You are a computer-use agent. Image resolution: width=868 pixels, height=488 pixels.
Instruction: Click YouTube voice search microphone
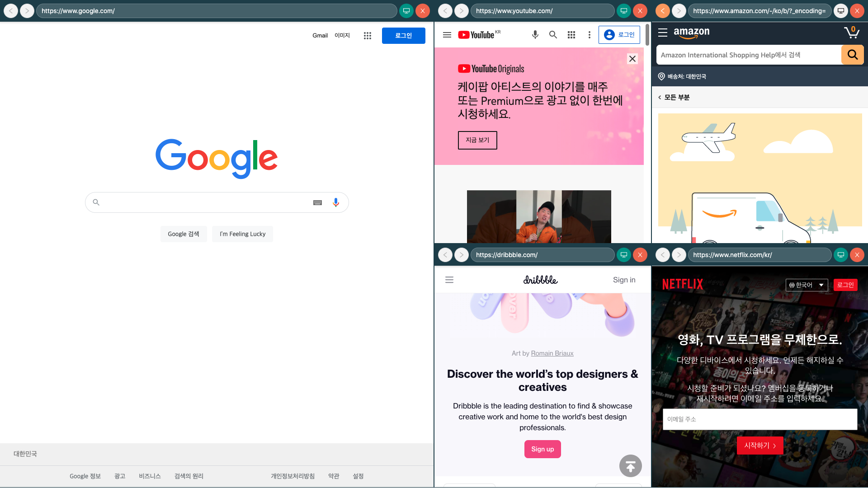click(x=535, y=35)
